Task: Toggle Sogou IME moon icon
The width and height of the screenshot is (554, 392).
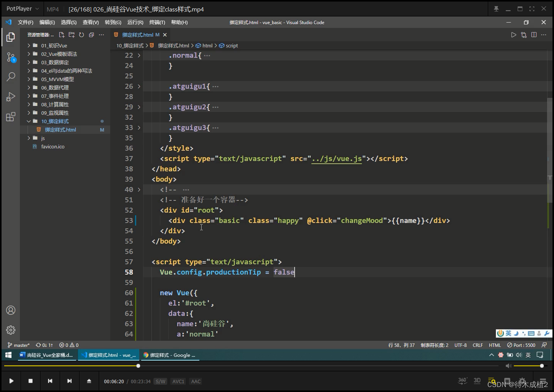Action: click(x=516, y=333)
